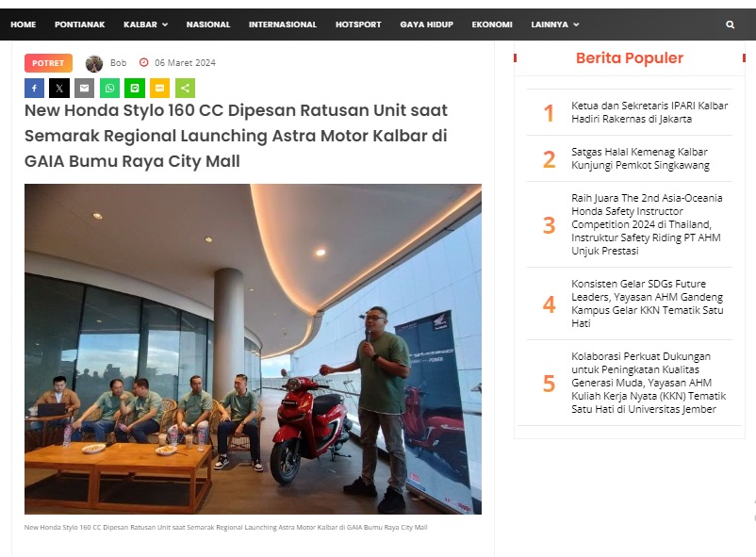Viewport: 756px width, 557px height.
Task: Click the Berita Populer heading
Action: coord(630,57)
